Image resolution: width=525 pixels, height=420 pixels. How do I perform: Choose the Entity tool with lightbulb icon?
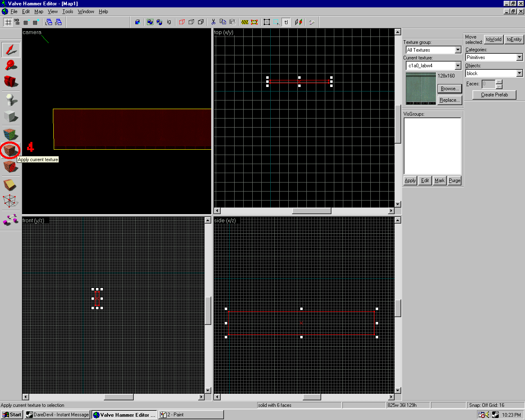(10, 99)
